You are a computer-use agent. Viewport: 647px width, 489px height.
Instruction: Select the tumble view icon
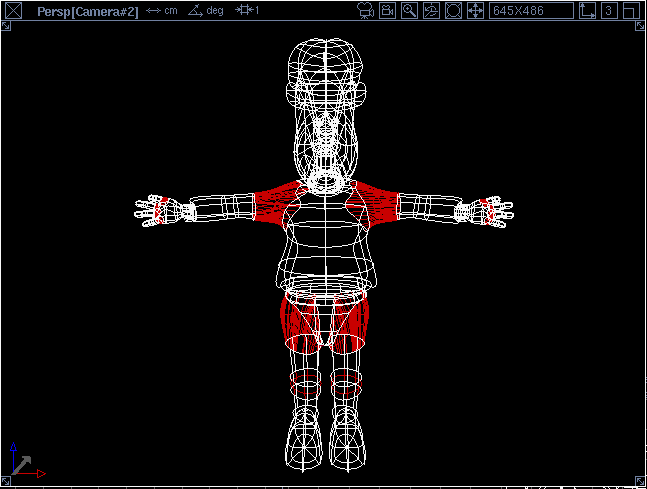click(431, 11)
